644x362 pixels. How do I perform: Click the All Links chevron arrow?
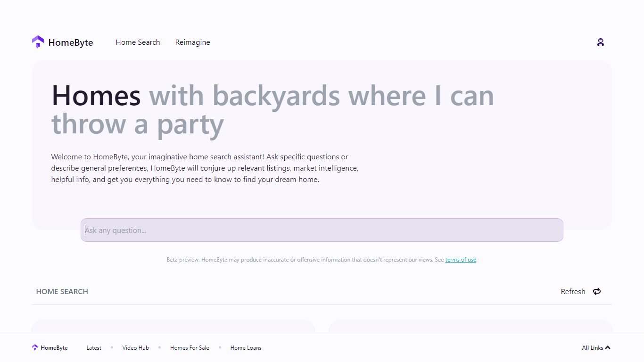tap(608, 348)
